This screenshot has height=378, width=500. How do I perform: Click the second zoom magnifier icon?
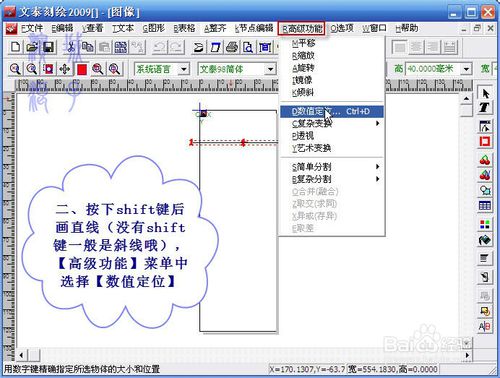pos(32,69)
